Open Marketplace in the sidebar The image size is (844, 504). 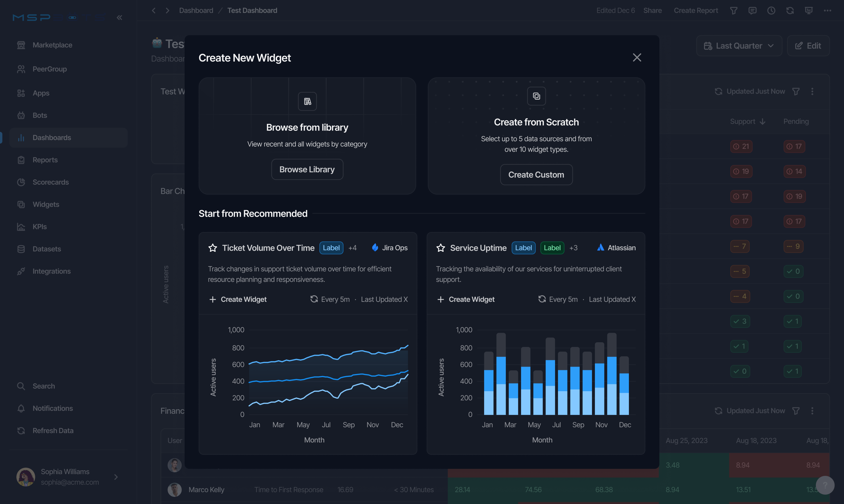(x=69, y=45)
